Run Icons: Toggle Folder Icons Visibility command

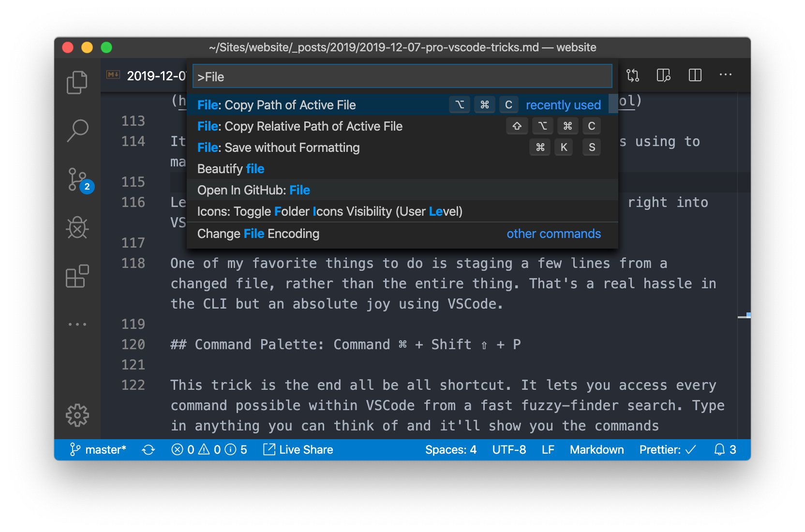(x=402, y=211)
